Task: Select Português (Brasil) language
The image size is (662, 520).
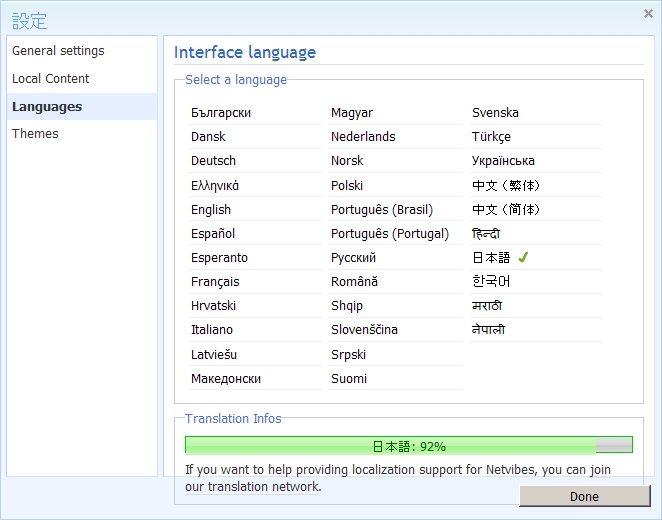Action: 382,210
